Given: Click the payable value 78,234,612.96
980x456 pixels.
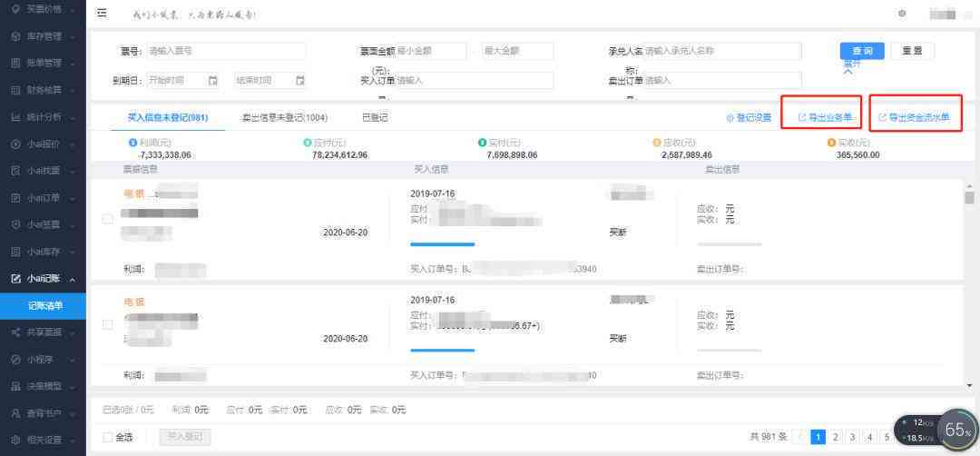Looking at the screenshot, I should pyautogui.click(x=340, y=155).
